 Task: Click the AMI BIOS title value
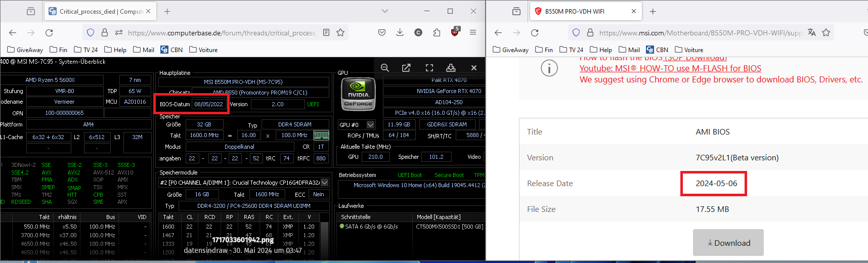pos(713,131)
